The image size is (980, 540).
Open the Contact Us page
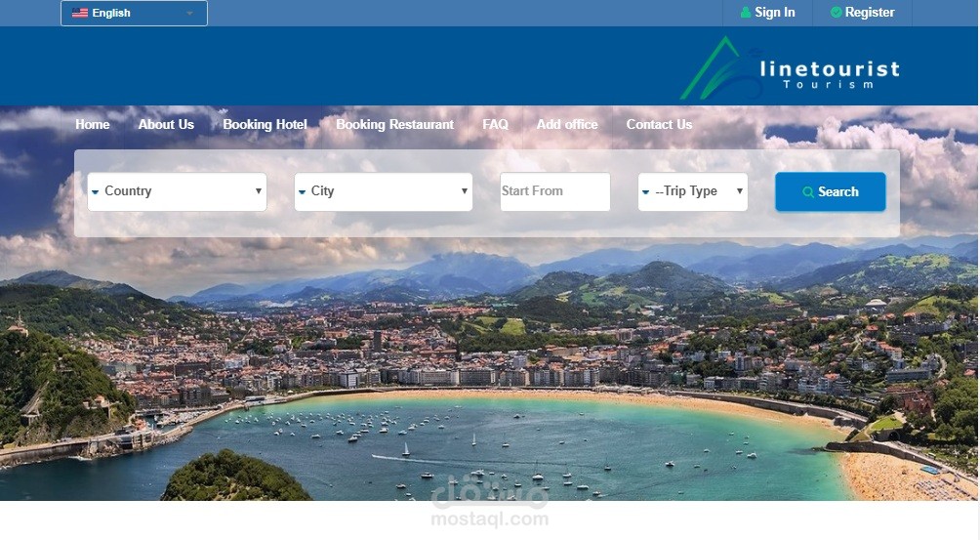click(x=660, y=124)
